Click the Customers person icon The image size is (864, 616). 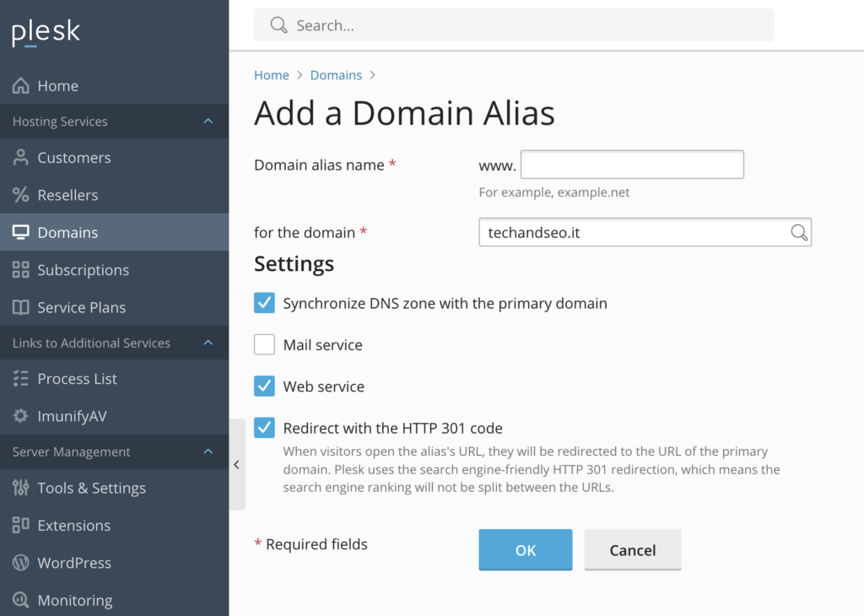tap(21, 158)
